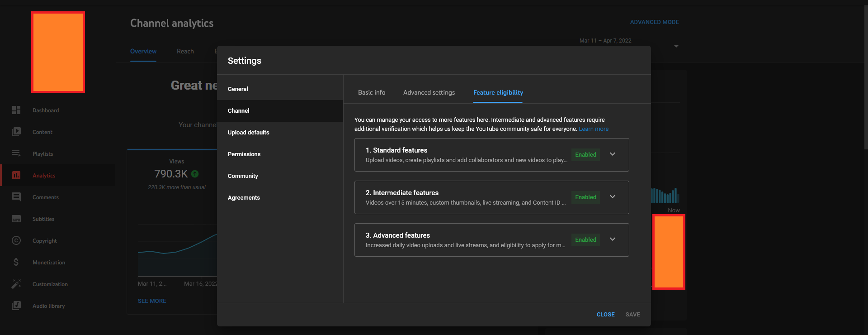The image size is (868, 335).
Task: Click the 2. Intermediate features heading
Action: [x=402, y=193]
